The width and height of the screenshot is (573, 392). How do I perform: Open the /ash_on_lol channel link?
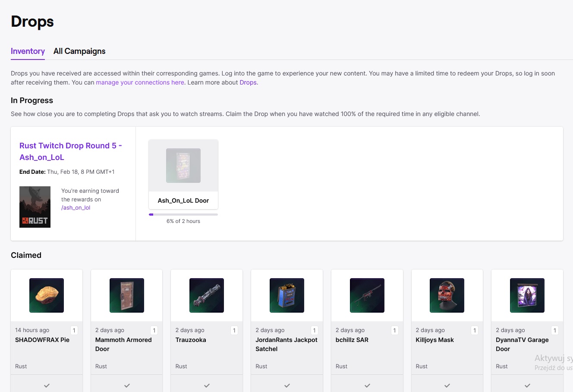pyautogui.click(x=76, y=208)
